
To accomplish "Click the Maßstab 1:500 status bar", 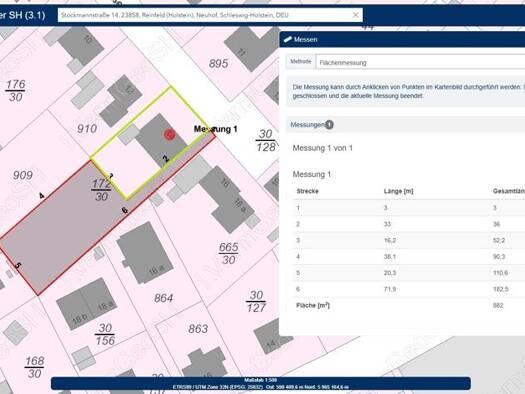I will pos(261,384).
